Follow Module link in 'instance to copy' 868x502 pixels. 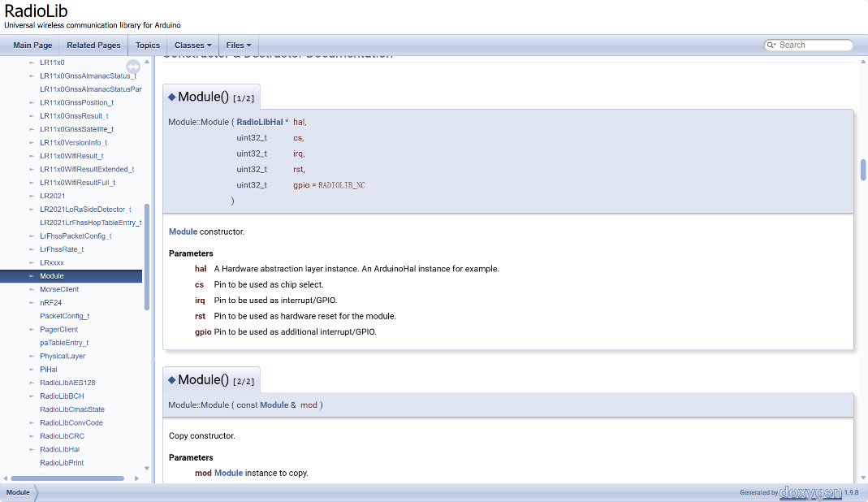tap(229, 474)
